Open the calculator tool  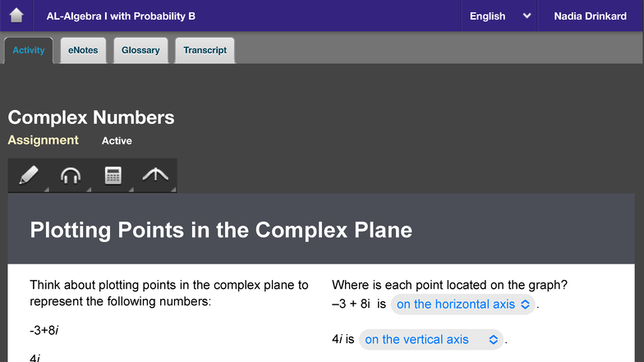point(113,175)
